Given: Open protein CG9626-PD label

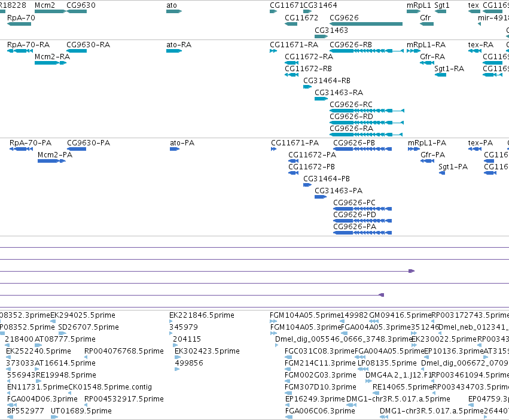Looking at the screenshot, I should (355, 214).
